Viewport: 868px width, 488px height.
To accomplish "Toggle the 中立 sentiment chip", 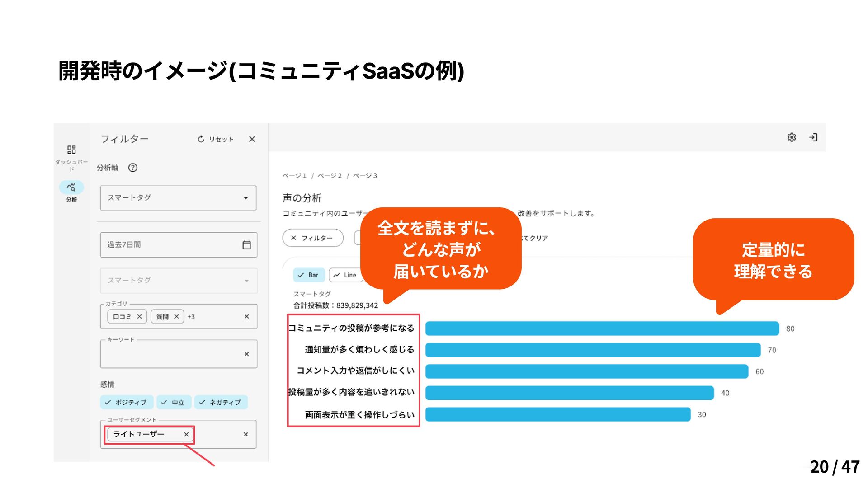I will pyautogui.click(x=173, y=402).
